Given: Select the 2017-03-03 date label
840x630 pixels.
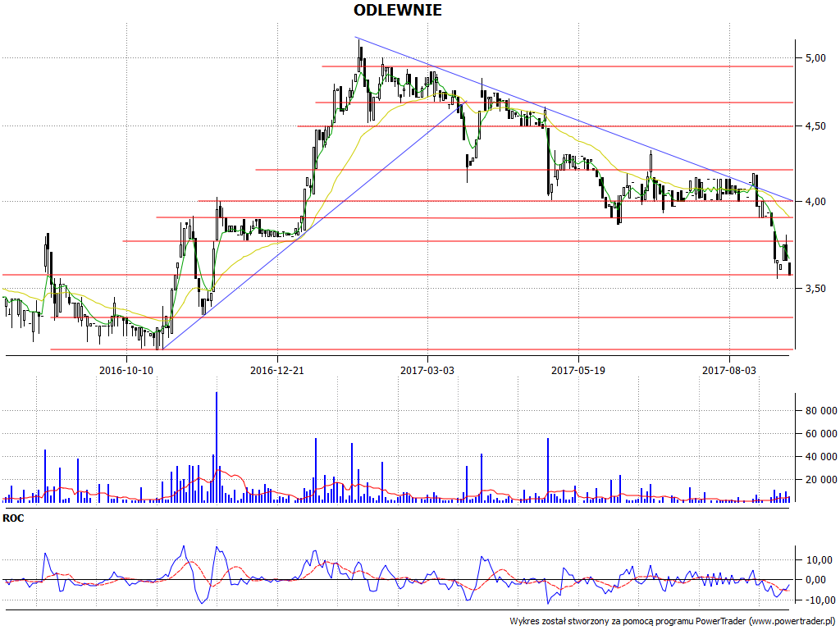Looking at the screenshot, I should [427, 370].
